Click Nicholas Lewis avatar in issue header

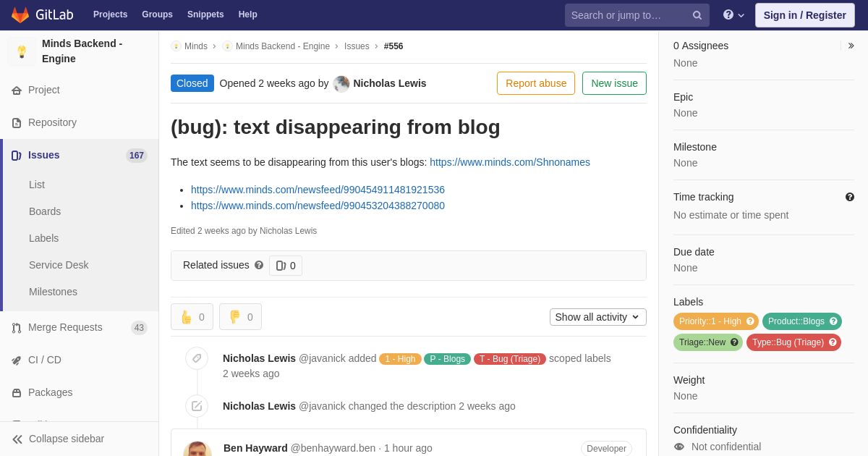tap(341, 83)
